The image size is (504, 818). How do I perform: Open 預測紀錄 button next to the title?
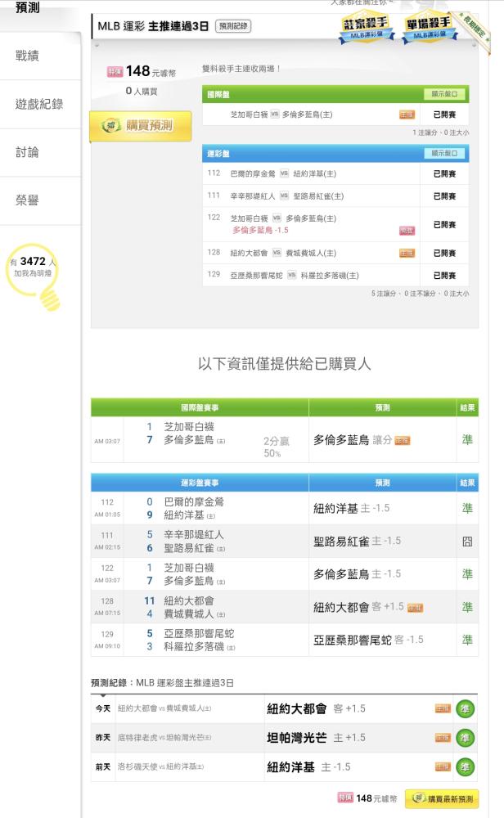click(x=233, y=26)
